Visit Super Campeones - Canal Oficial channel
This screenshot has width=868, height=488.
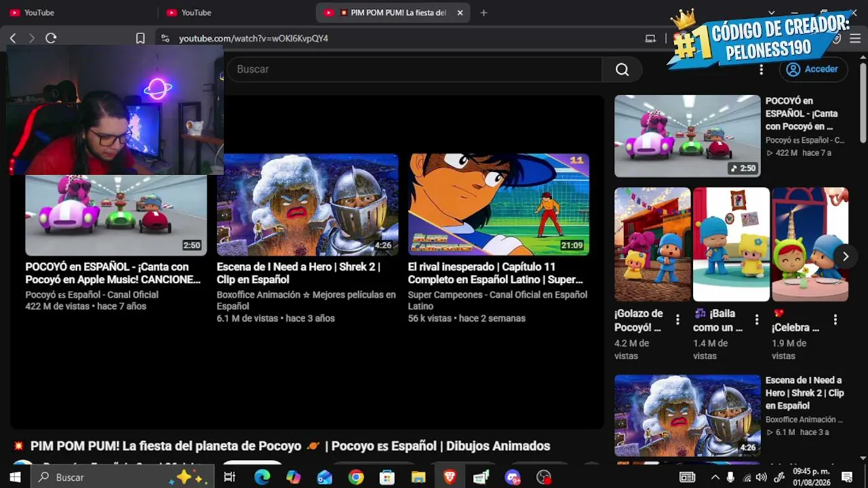coord(498,300)
